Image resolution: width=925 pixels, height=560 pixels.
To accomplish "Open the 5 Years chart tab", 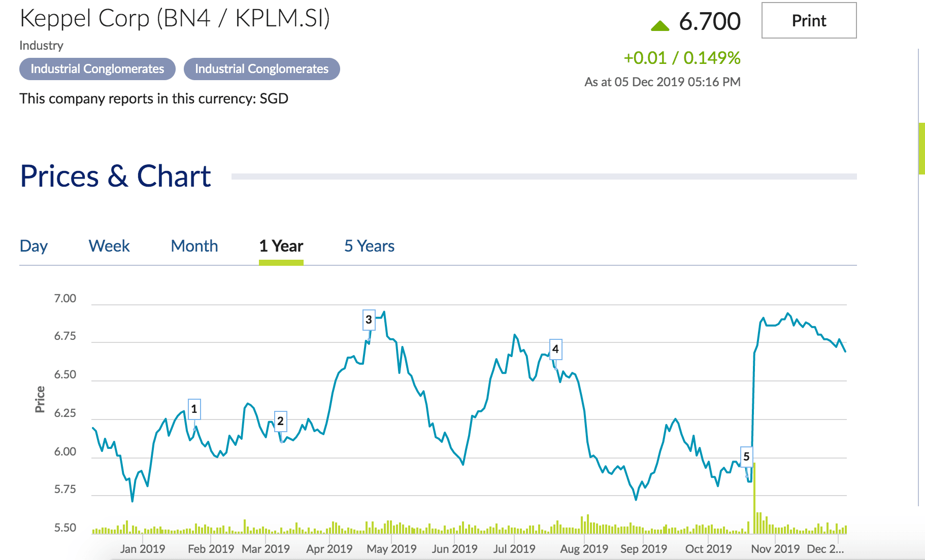I will 369,246.
